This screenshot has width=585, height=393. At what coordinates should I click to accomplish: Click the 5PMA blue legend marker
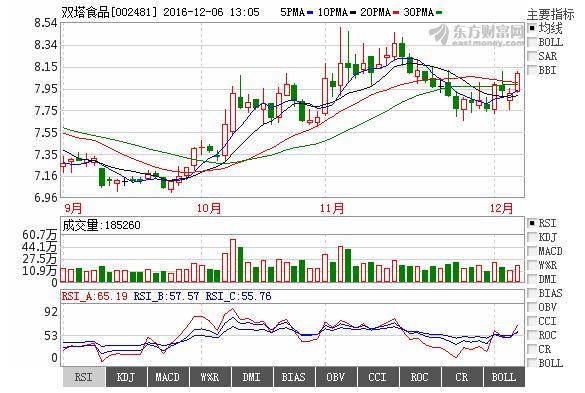click(310, 13)
